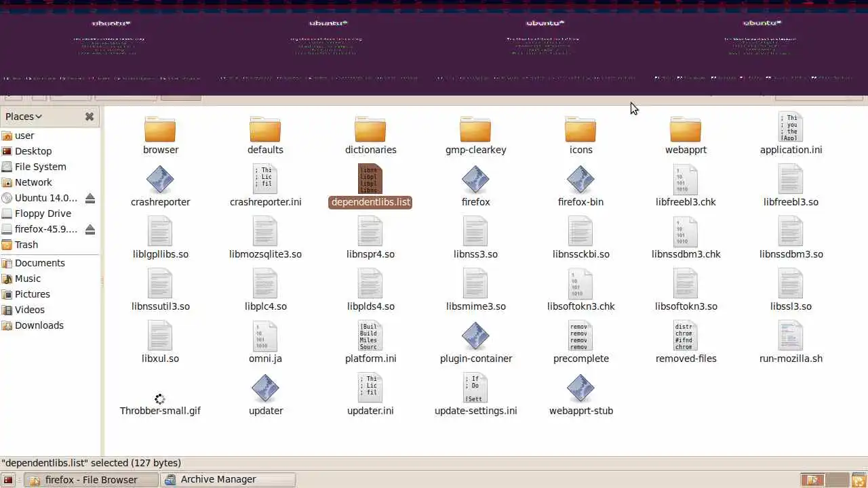Open the webapprt folder
This screenshot has width=868, height=488.
(686, 129)
